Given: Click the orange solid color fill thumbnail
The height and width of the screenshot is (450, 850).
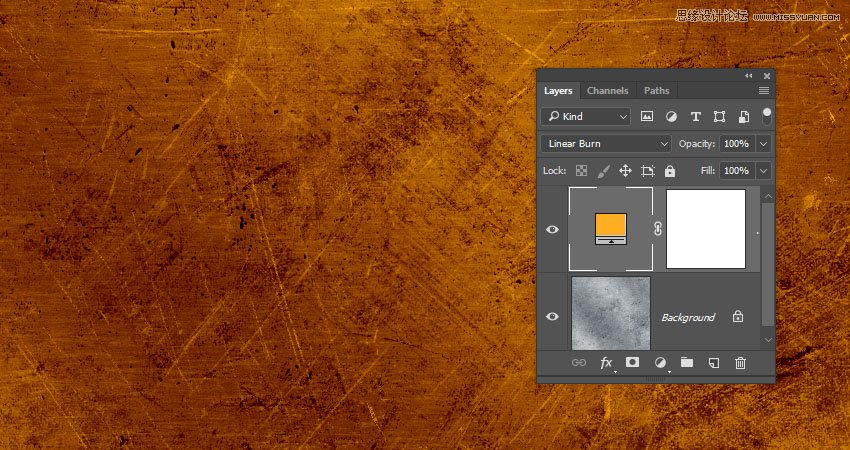Looking at the screenshot, I should (611, 229).
